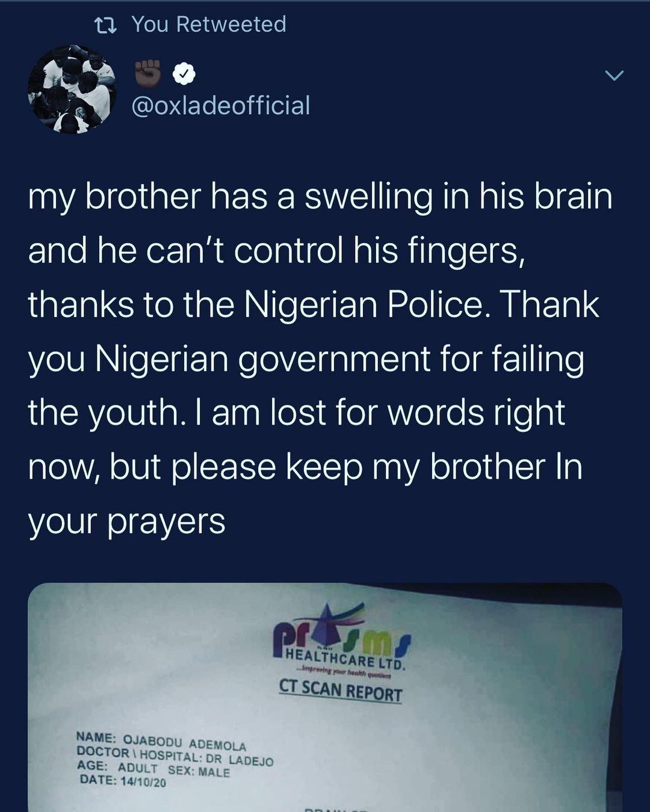Click the "Dr Ladejo" doctor line

click(x=175, y=756)
